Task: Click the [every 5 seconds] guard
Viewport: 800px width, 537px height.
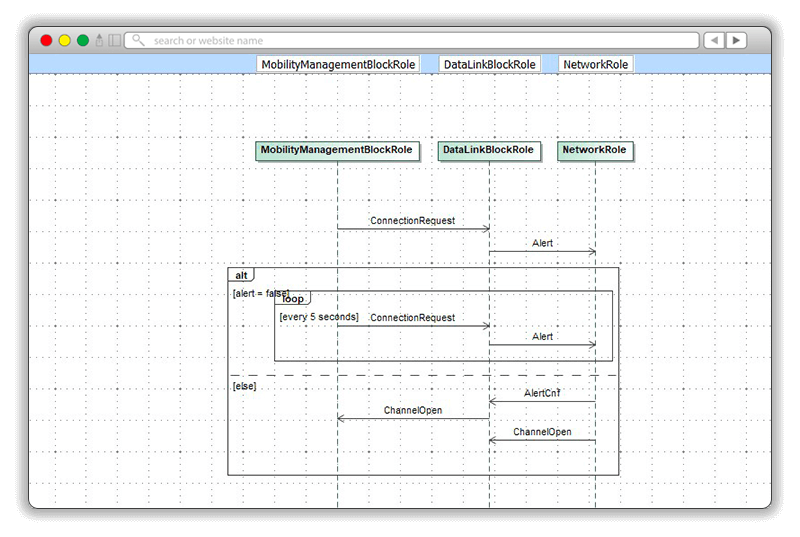Action: (x=319, y=317)
